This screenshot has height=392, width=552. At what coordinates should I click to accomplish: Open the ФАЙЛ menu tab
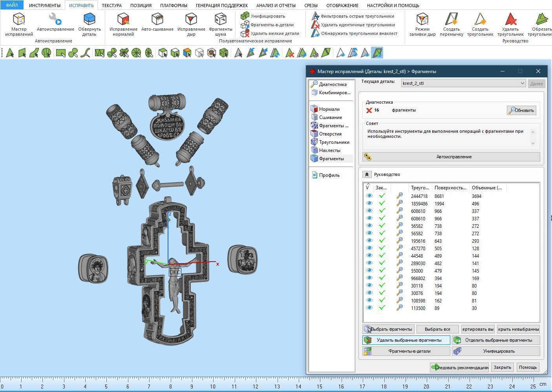point(12,5)
